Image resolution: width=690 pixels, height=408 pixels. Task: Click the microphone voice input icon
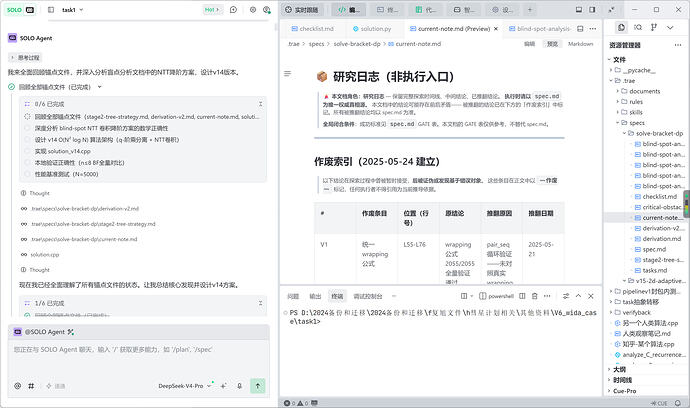click(239, 386)
